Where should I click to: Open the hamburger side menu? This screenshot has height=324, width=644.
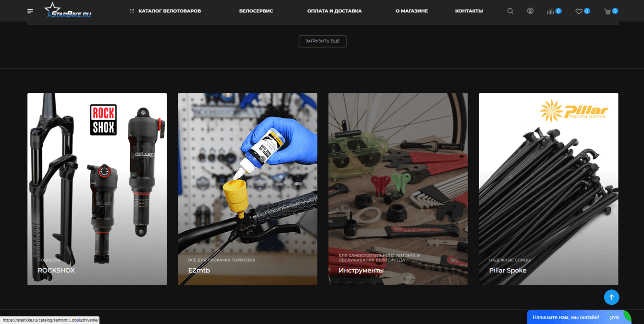30,11
